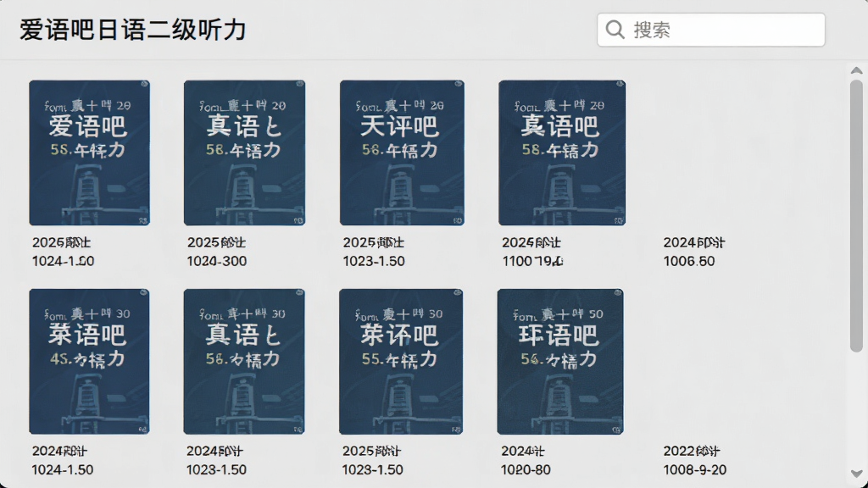Select the 2024 label above 1006.50
Screen dimensions: 868x488
click(x=694, y=242)
